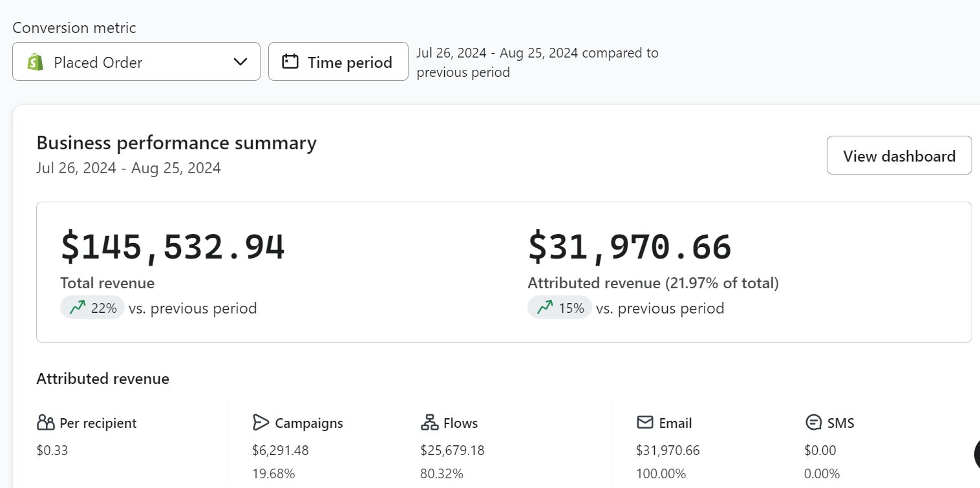Screen dimensions: 980x488
Task: Click the upward trend icon beside 22%
Action: [78, 308]
